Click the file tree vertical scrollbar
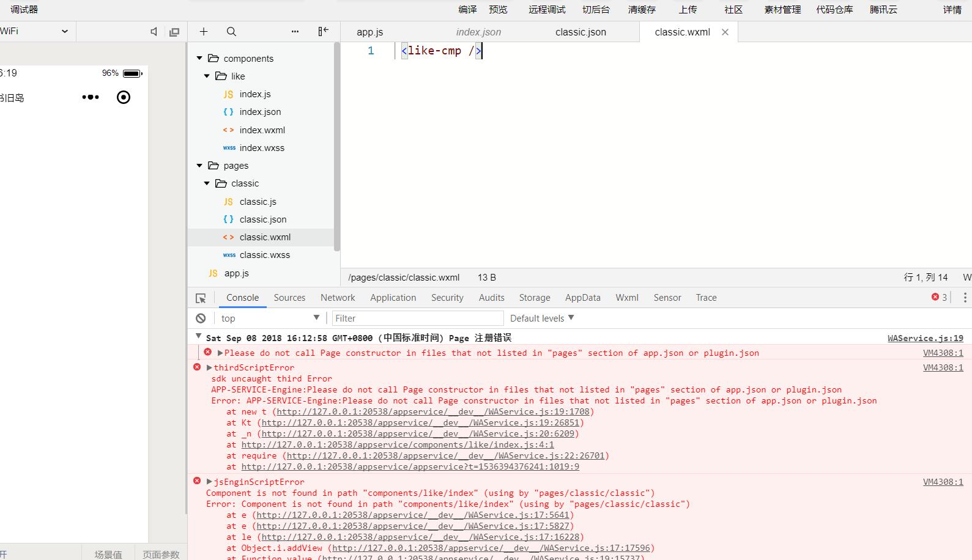 click(x=337, y=147)
